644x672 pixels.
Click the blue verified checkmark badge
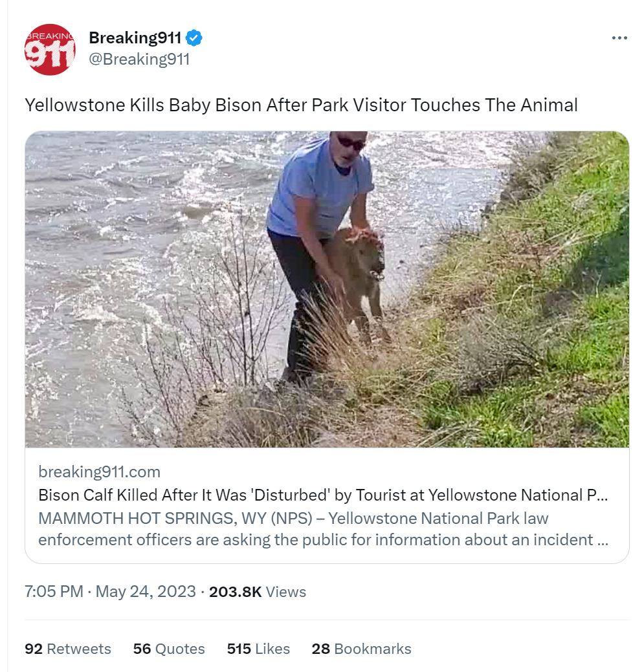click(x=194, y=38)
